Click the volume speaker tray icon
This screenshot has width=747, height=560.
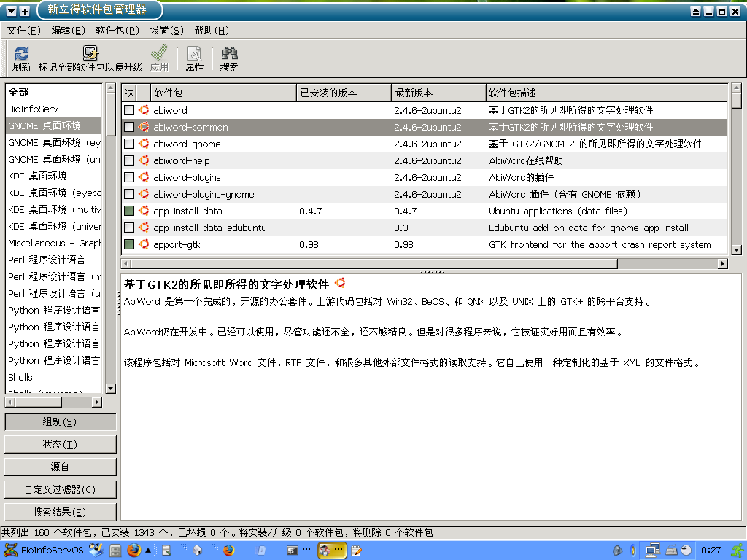(618, 551)
